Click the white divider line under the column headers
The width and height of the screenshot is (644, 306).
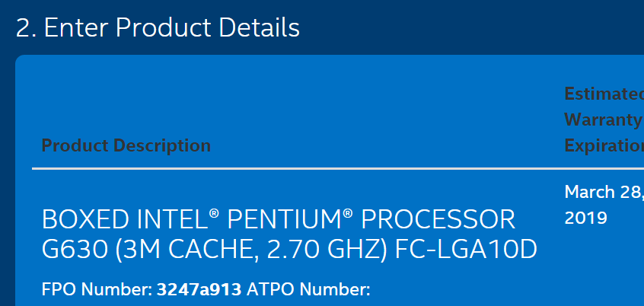pos(304,167)
